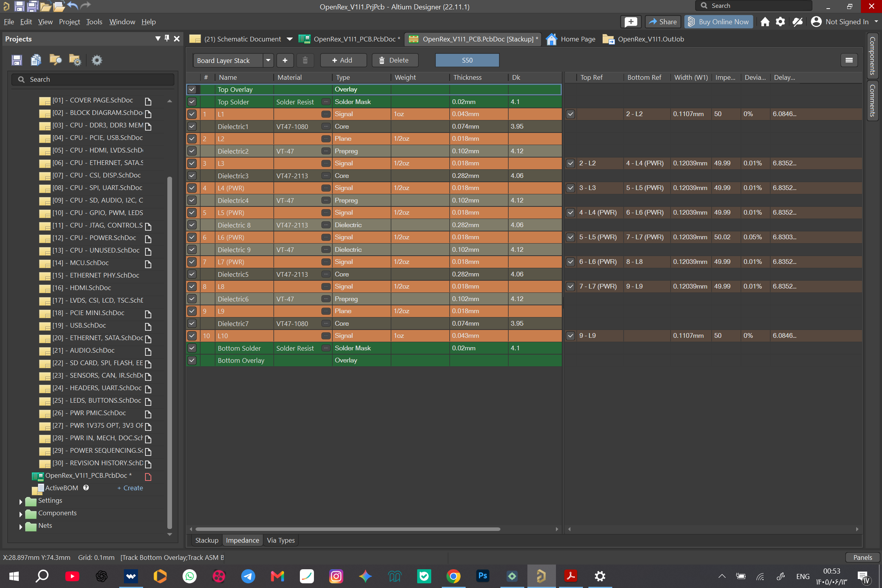Open Projects panel settings gear
This screenshot has height=588, width=882.
[x=97, y=60]
